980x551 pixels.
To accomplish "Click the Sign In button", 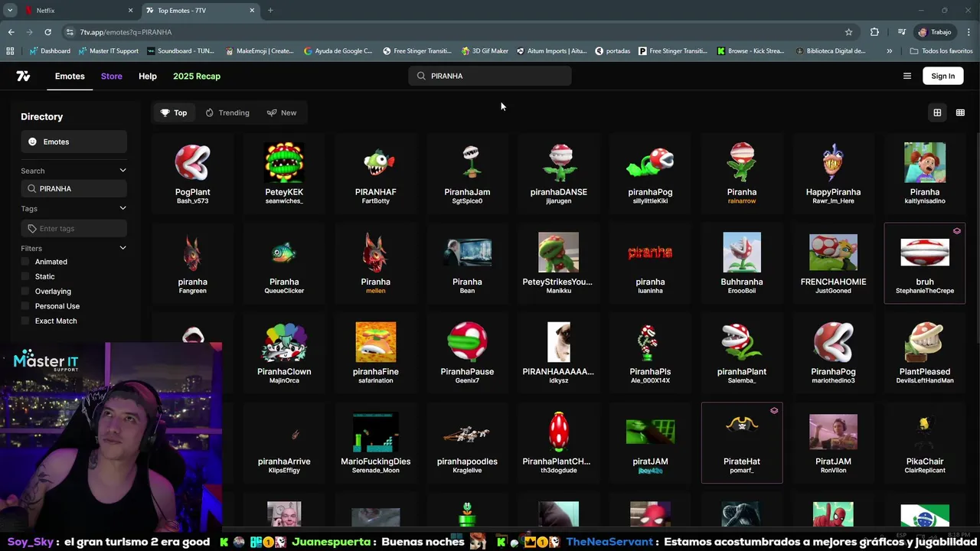I will click(x=943, y=76).
